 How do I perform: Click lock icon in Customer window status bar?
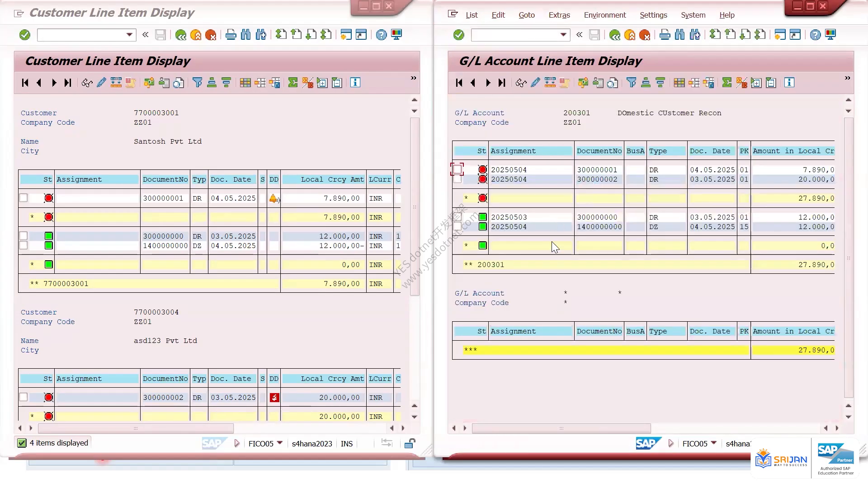click(410, 443)
